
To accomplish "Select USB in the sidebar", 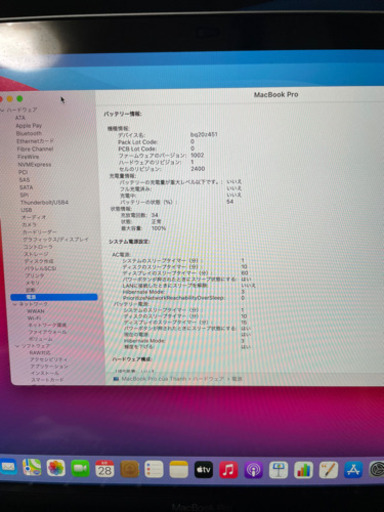I will [x=27, y=210].
